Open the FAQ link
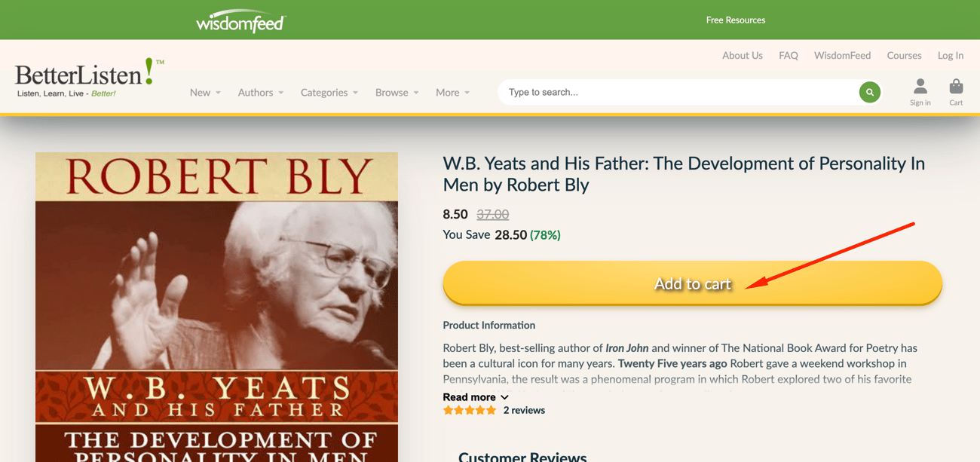The width and height of the screenshot is (980, 462). [789, 55]
